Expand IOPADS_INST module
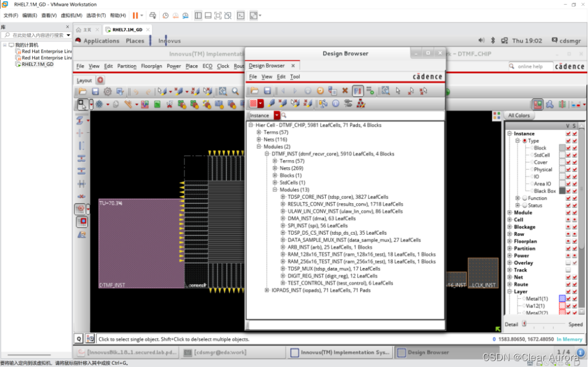Screen dimensions: 588x367 click(266, 290)
